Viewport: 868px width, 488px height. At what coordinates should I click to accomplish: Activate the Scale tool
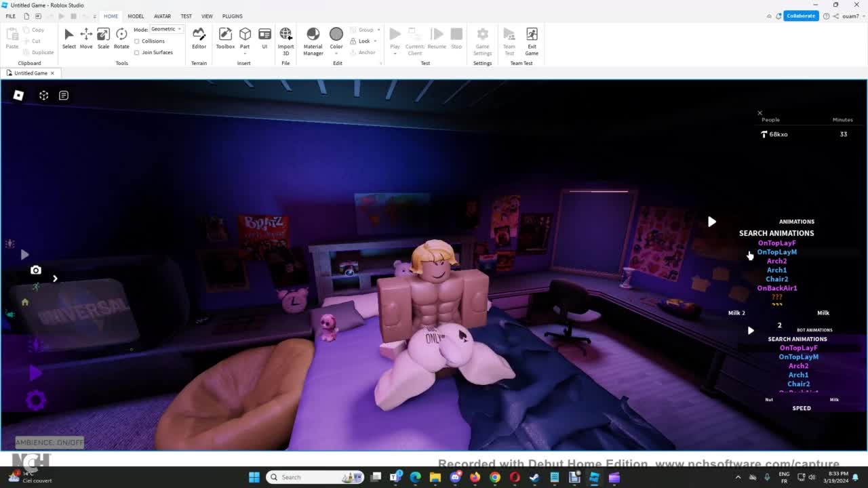(x=103, y=38)
